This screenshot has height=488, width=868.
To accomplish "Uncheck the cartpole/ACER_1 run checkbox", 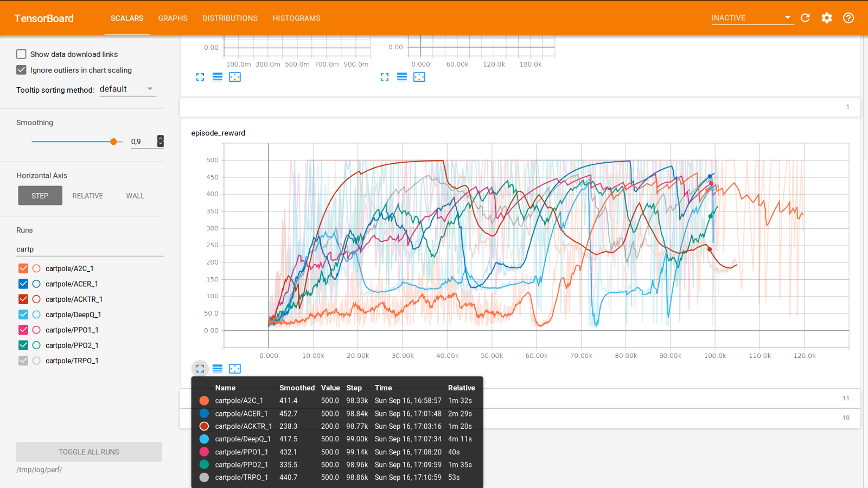I will pyautogui.click(x=23, y=284).
